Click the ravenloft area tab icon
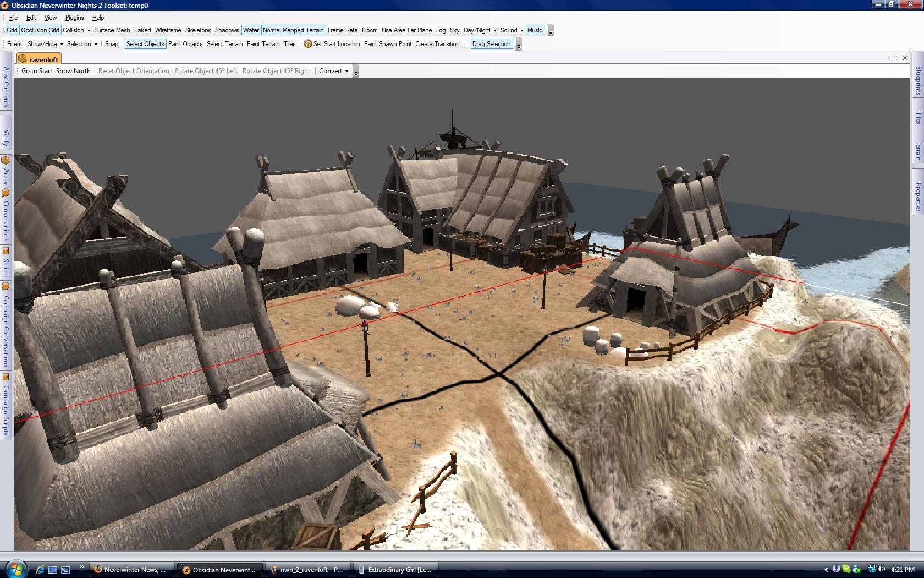 (23, 59)
